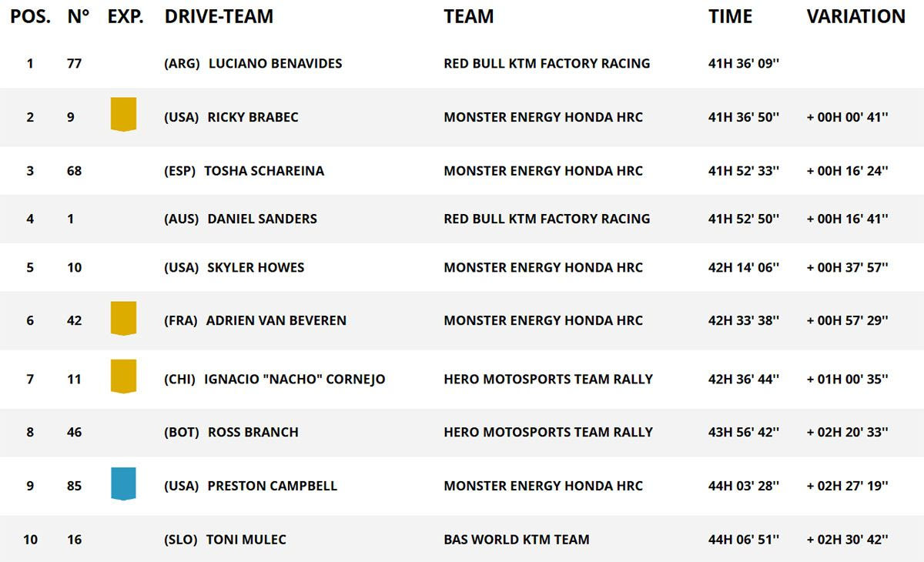Select the TEAM column header
This screenshot has height=562, width=924.
pyautogui.click(x=468, y=17)
